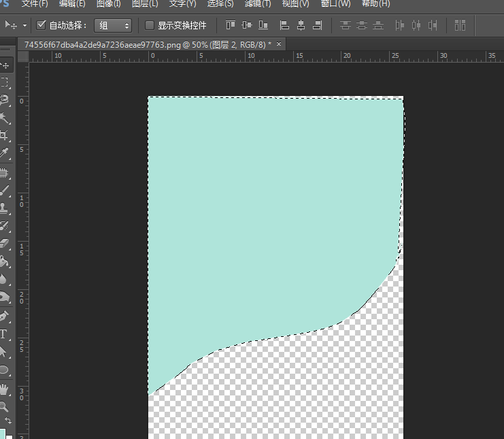
Task: Align horizontal centers in options bar
Action: click(x=301, y=25)
